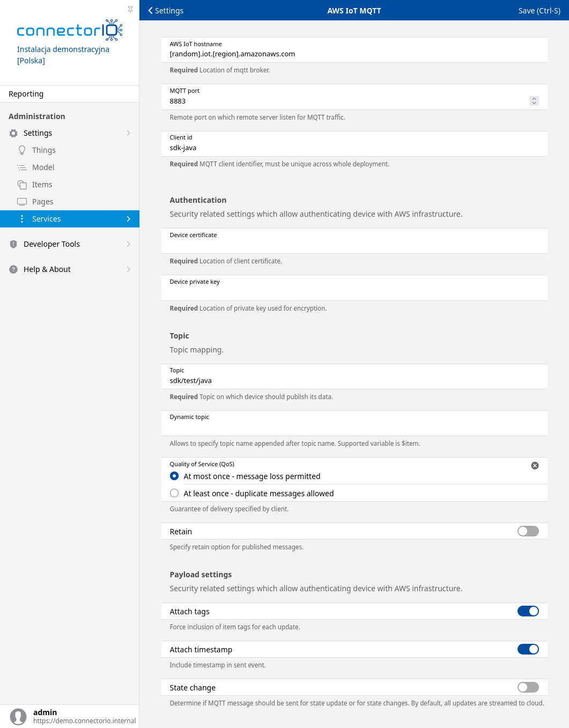Click the Device private key field
Viewport: 569px width, 728px height.
(x=354, y=288)
